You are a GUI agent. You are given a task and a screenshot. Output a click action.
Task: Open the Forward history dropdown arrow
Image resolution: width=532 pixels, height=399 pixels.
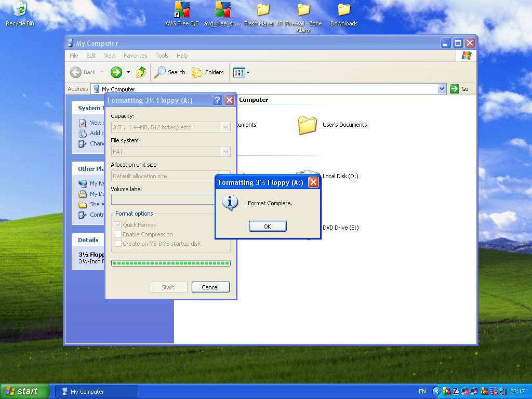pyautogui.click(x=128, y=72)
